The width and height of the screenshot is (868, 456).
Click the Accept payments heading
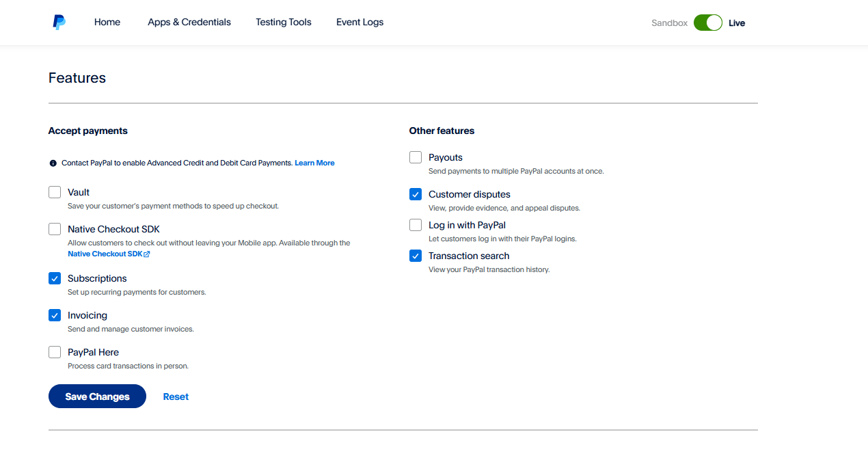tap(88, 131)
